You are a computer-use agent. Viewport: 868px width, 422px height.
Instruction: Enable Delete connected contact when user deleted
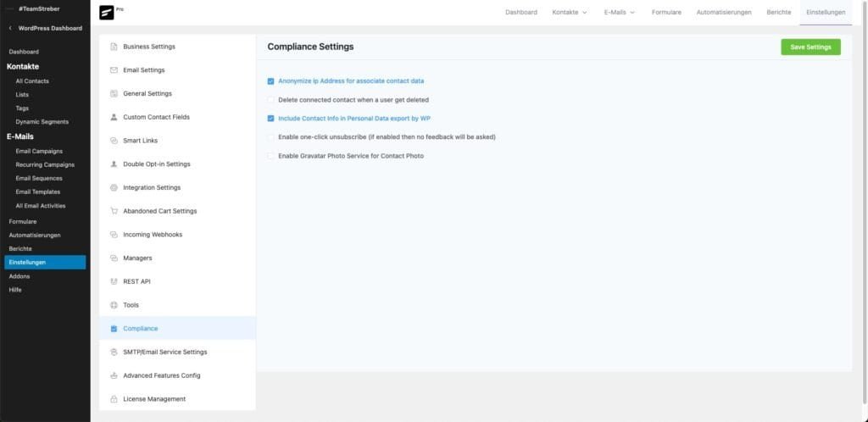(x=270, y=100)
